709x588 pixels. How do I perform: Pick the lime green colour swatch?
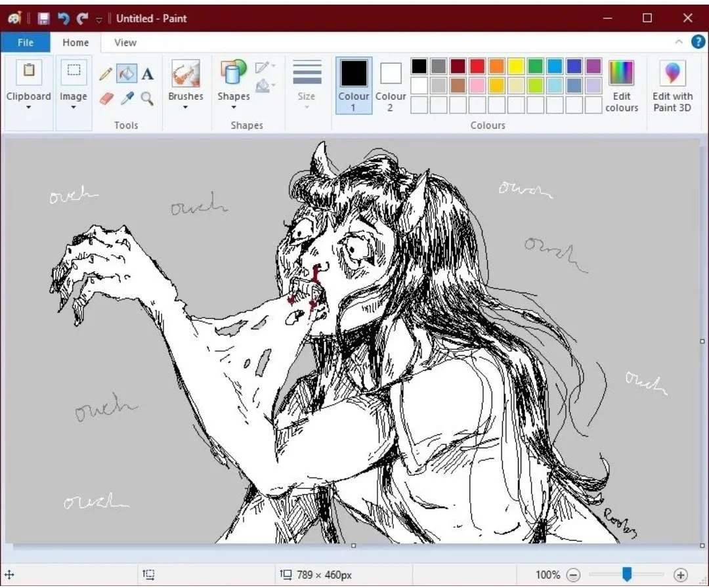pos(536,85)
